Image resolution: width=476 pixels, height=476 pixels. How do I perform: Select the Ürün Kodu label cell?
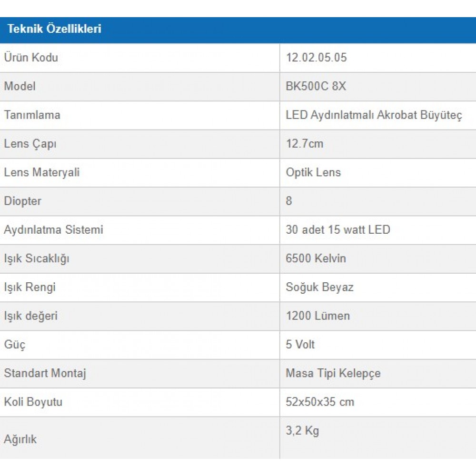click(139, 58)
